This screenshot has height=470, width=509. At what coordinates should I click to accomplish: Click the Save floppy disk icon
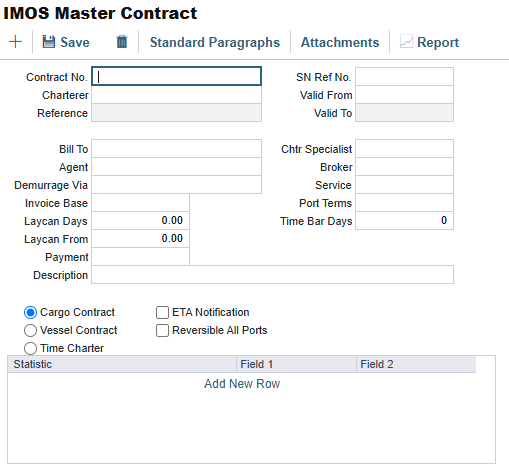[x=49, y=42]
